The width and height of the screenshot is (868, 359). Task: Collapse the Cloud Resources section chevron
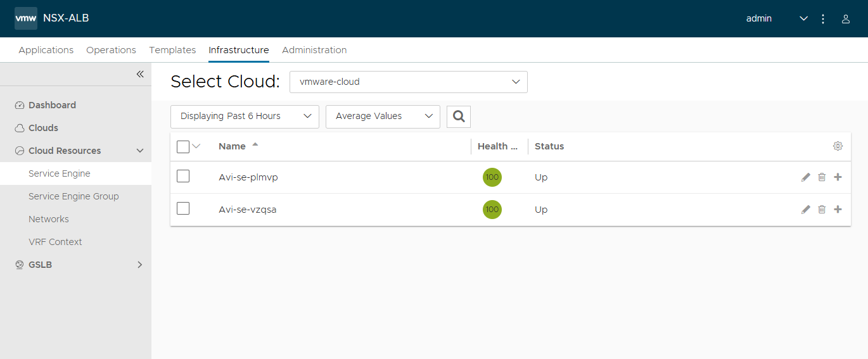coord(140,151)
